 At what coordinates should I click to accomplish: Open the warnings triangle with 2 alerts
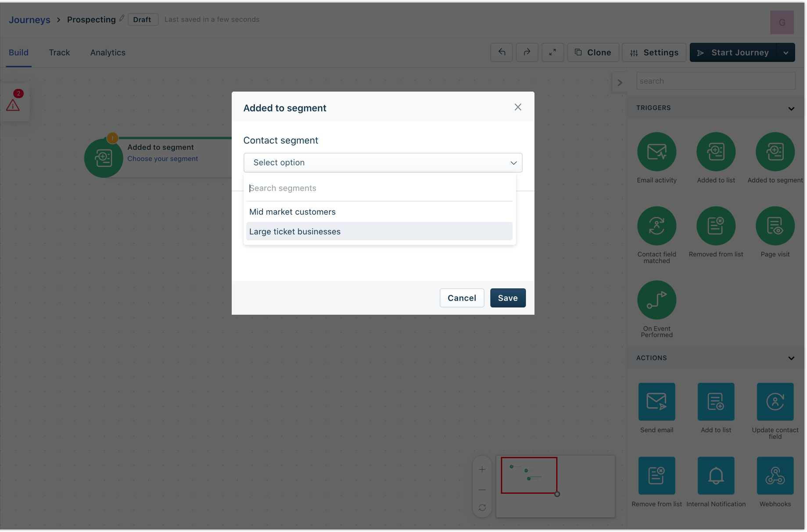click(x=13, y=104)
